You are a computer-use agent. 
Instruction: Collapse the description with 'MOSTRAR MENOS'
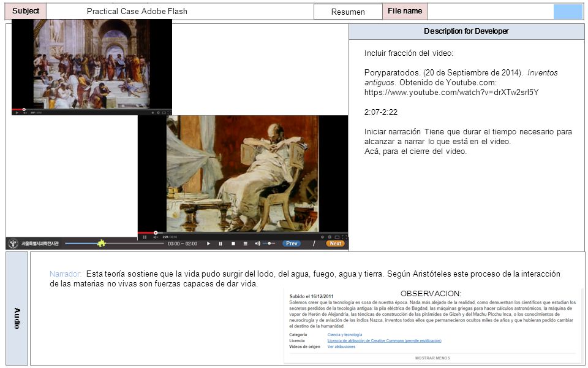[432, 358]
